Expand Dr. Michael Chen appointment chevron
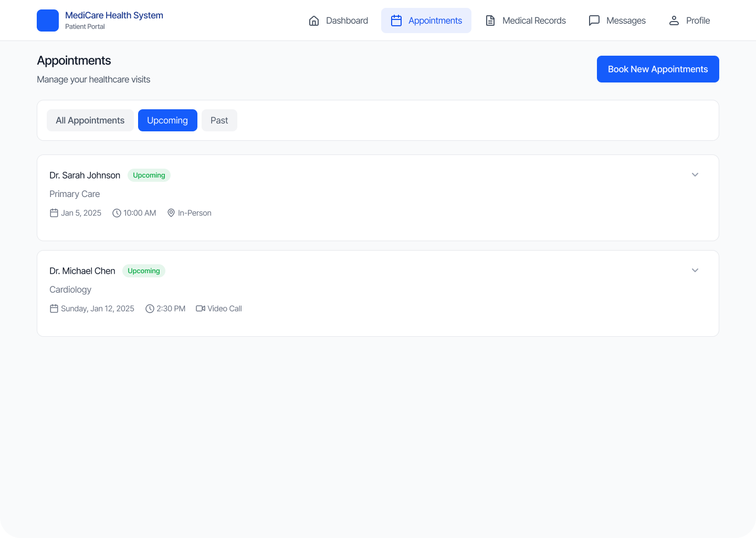756x538 pixels. tap(695, 271)
